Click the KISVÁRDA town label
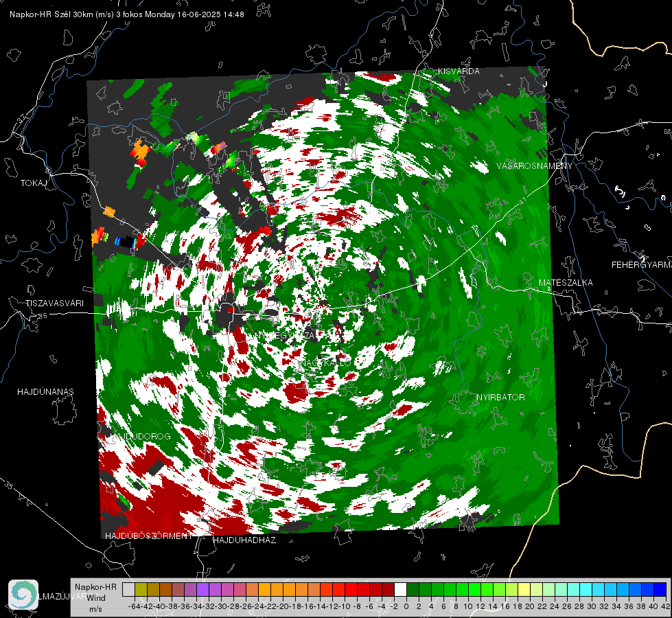The height and width of the screenshot is (618, 672). tap(459, 71)
